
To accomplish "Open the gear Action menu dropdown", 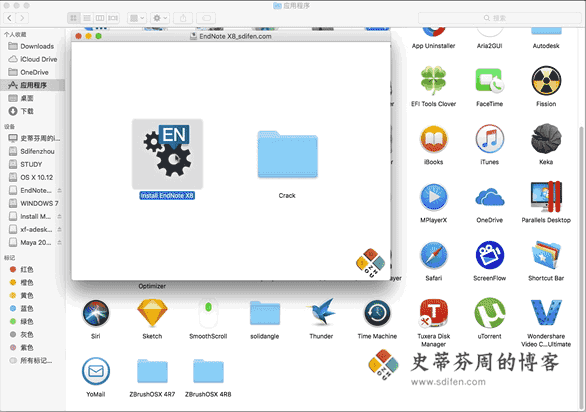I will [x=160, y=18].
